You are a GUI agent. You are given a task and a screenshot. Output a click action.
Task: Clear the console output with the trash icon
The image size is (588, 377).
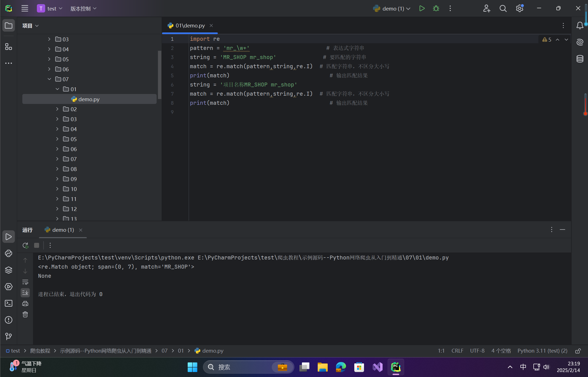(25, 314)
